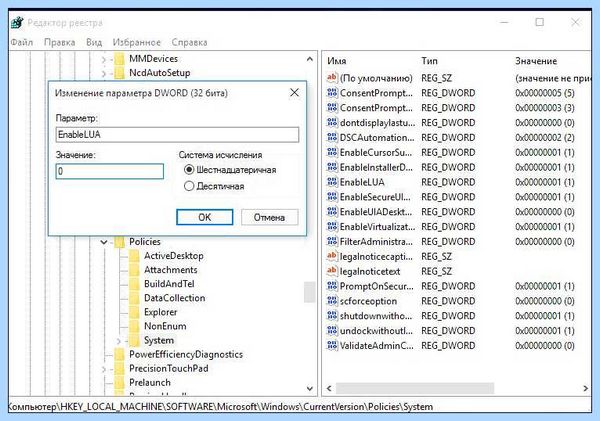Screen dimensions: 600x421
Task: Open the Избранное menu
Action: 137,42
